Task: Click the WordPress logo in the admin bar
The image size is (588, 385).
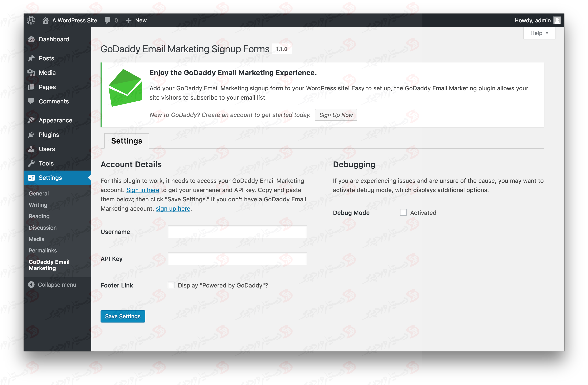Action: [x=31, y=20]
